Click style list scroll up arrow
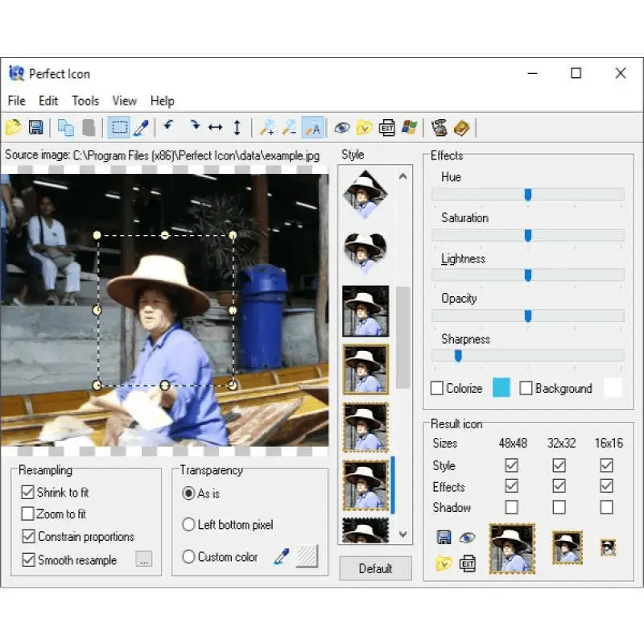The height and width of the screenshot is (644, 644). [403, 176]
